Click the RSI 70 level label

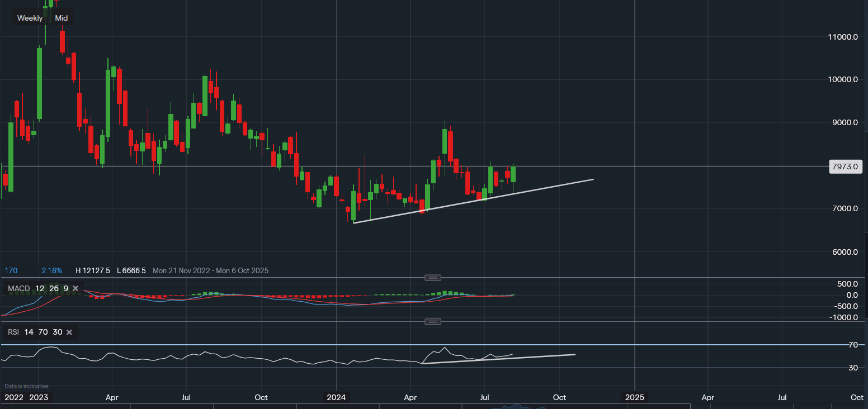coord(853,345)
